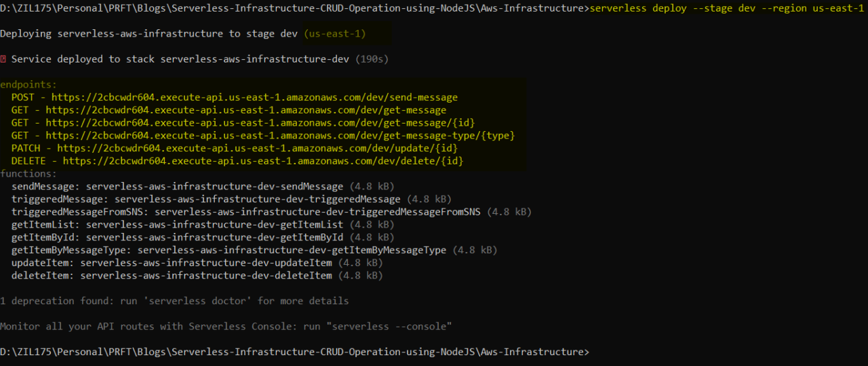This screenshot has height=366, width=868.
Task: Click the DELETE delete/{id} endpoint URL
Action: coord(263,161)
